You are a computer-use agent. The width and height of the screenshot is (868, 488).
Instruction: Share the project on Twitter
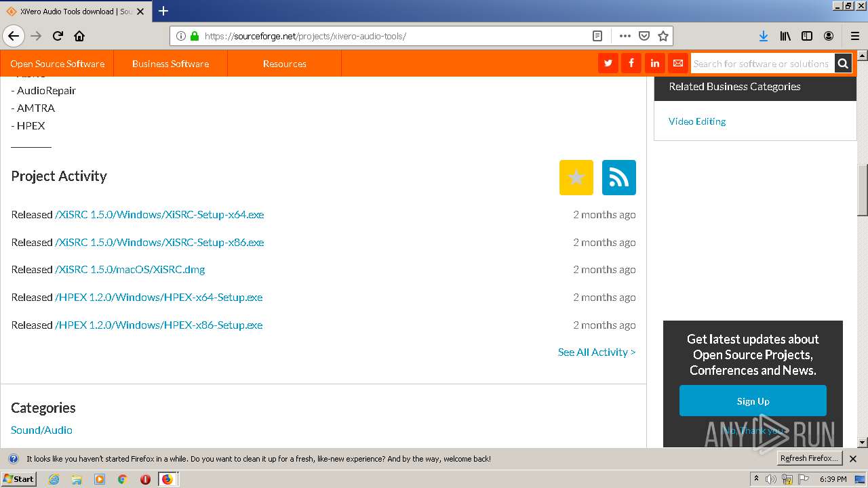pos(608,63)
